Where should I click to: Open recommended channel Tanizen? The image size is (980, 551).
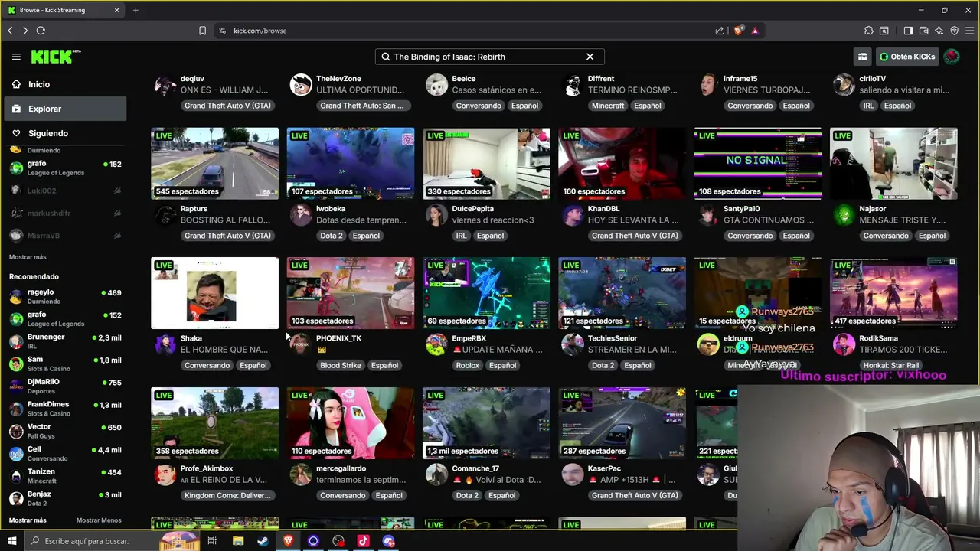click(65, 476)
